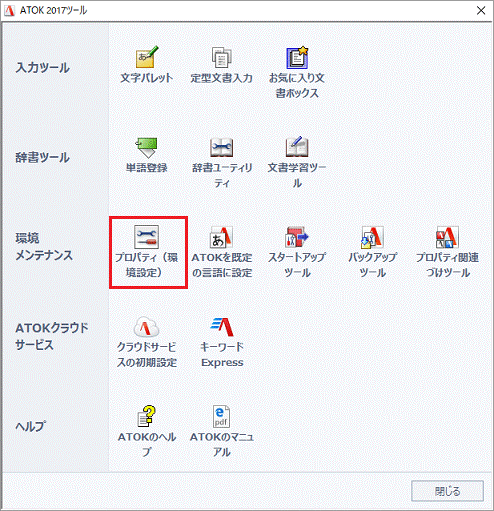Image resolution: width=494 pixels, height=511 pixels.
Task: Select the ヘルプ category label
Action: click(31, 426)
